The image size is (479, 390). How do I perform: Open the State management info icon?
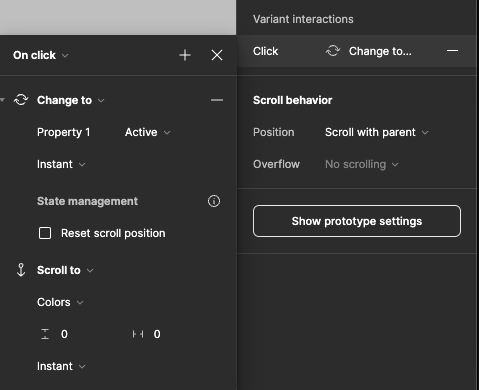click(214, 201)
